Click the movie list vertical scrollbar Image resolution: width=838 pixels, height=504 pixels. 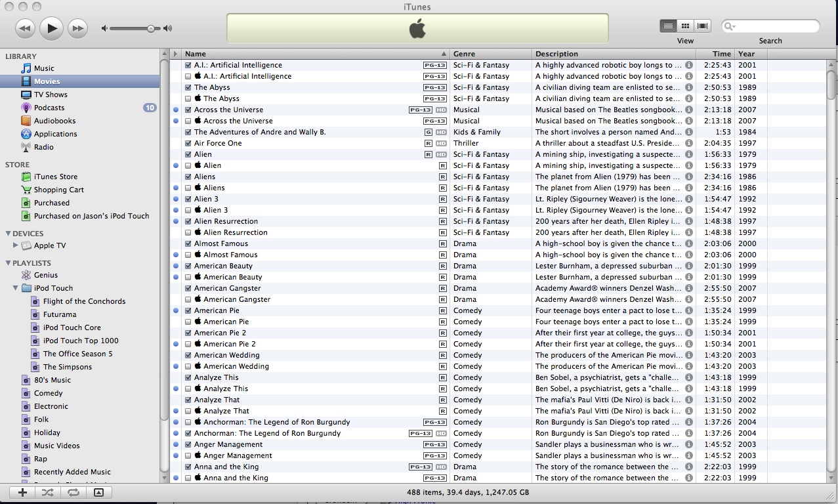point(831,86)
